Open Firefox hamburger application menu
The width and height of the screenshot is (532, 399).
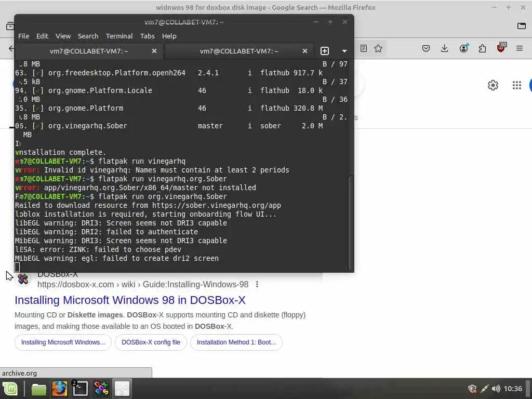tap(520, 48)
